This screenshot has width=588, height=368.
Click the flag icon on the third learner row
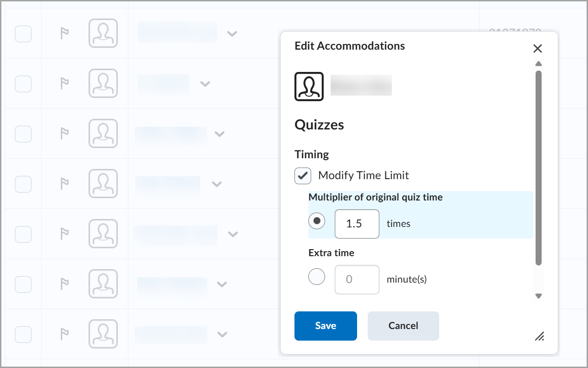tap(64, 134)
